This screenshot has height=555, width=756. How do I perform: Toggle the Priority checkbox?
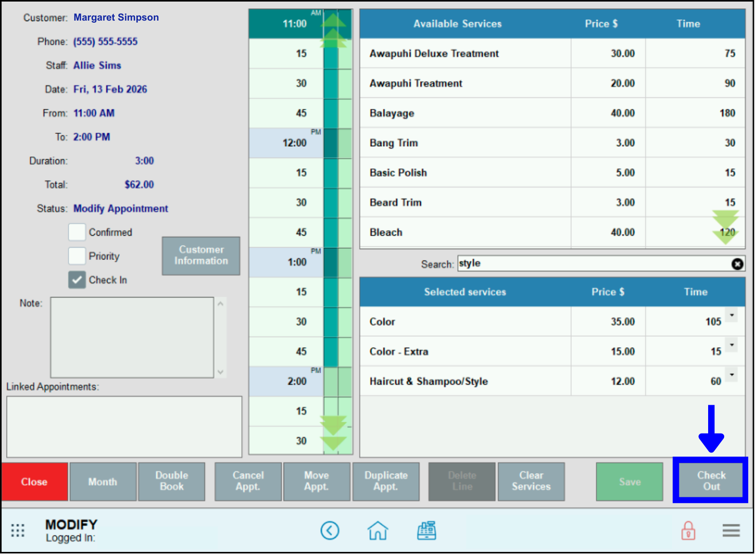click(77, 256)
